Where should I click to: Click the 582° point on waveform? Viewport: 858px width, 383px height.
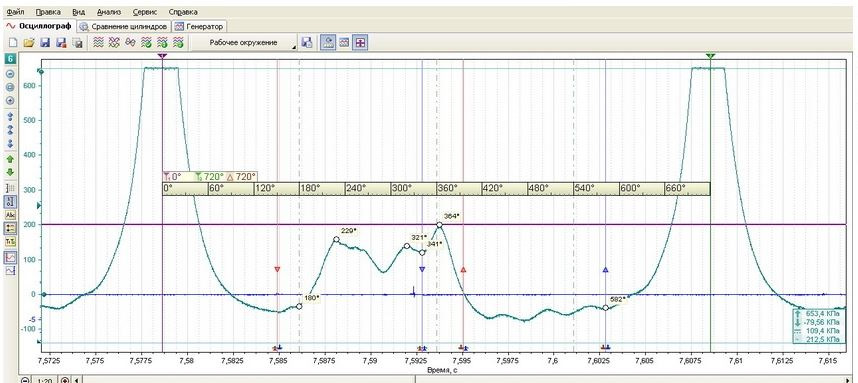(x=605, y=308)
